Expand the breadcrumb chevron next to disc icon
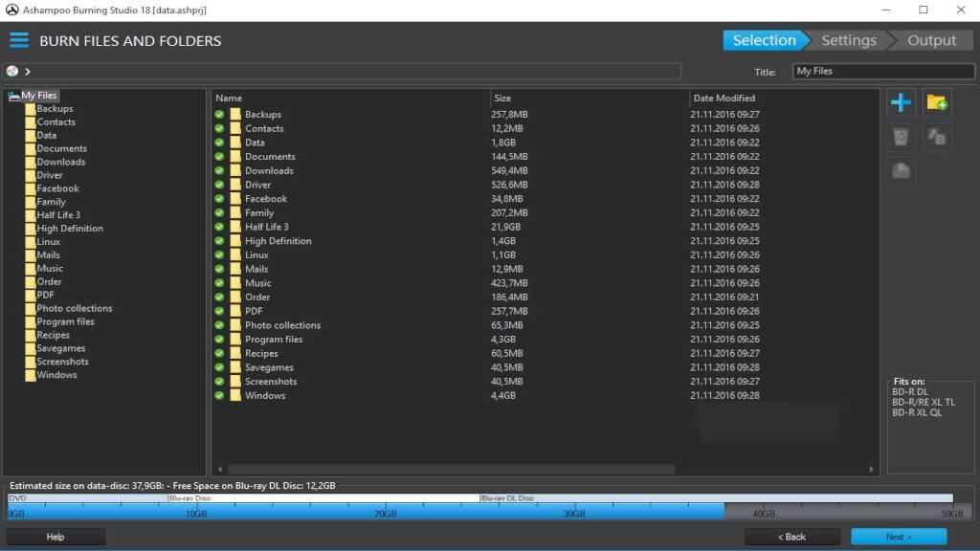Viewport: 980px width, 551px height. [x=28, y=71]
